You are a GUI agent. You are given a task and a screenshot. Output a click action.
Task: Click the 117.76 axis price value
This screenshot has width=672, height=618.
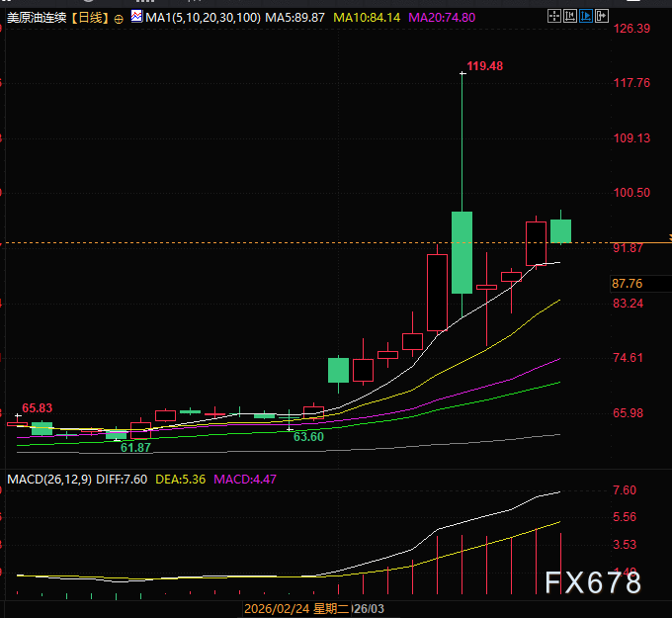pos(631,83)
